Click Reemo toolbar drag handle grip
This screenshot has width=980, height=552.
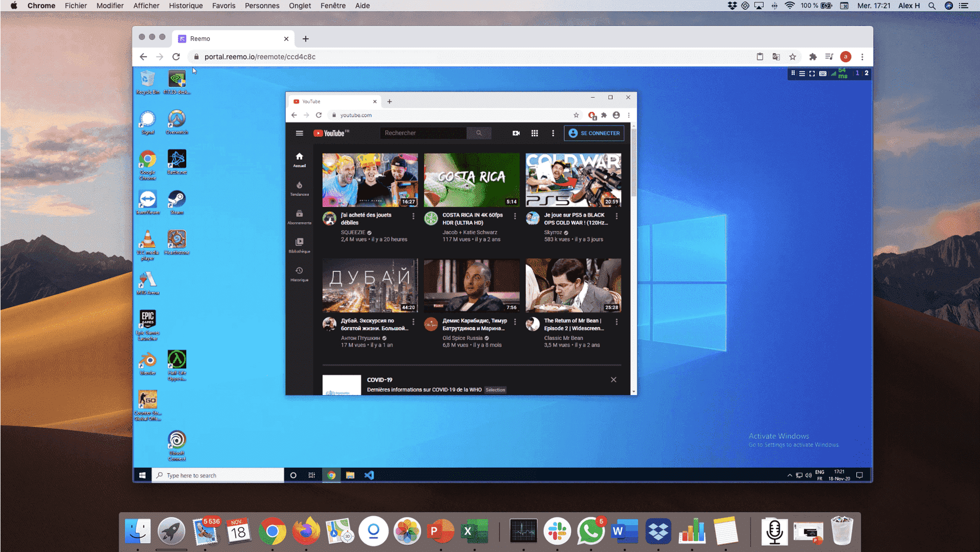(793, 74)
